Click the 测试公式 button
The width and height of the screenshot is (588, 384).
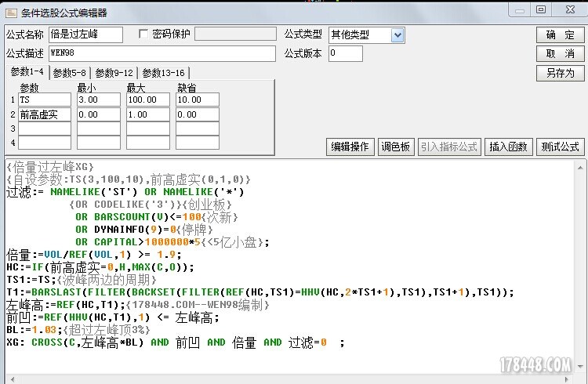[x=560, y=147]
